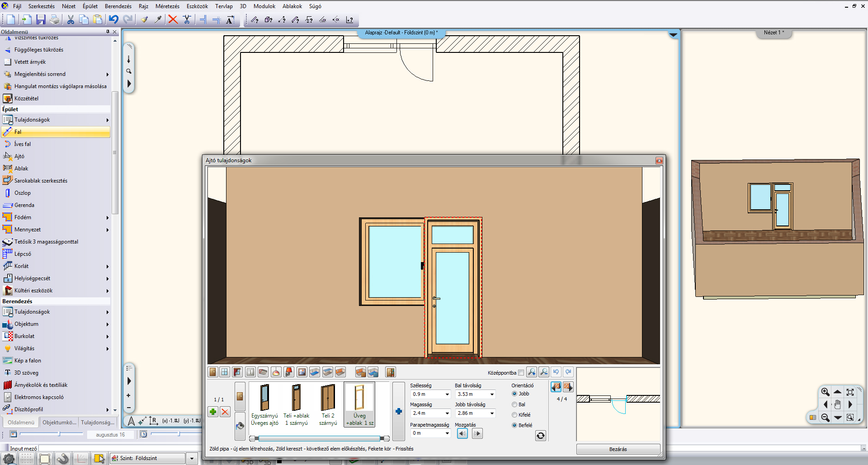Click the black circle refresh icon
The height and width of the screenshot is (465, 868).
pos(540,436)
